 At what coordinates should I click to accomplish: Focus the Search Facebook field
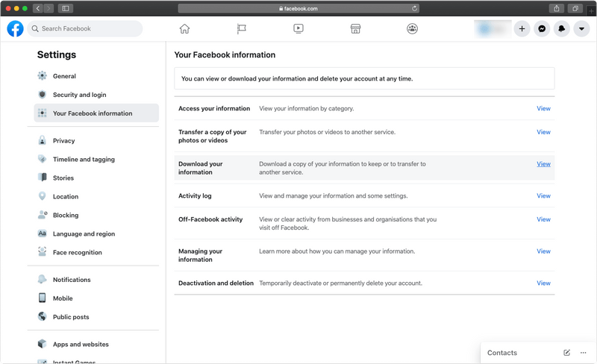point(85,28)
